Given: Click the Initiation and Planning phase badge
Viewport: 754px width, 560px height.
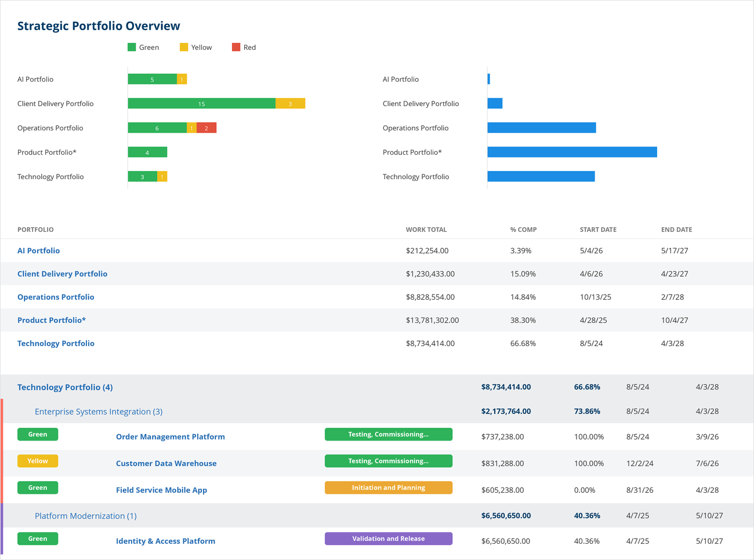Looking at the screenshot, I should click(x=389, y=488).
